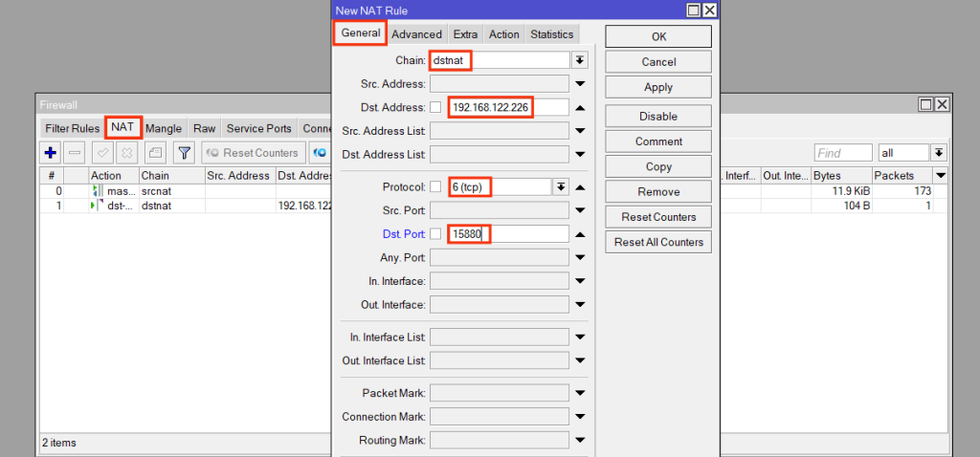
Task: Open the funnel filter icon
Action: [184, 153]
